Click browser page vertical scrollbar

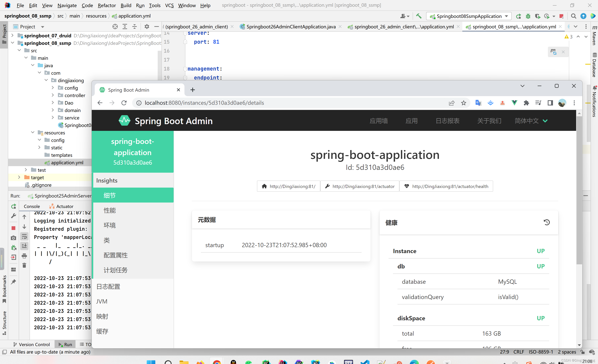coord(579,190)
